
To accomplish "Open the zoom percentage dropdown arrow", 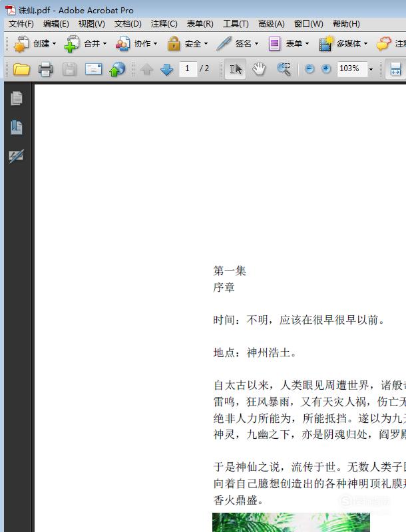I will coord(371,69).
